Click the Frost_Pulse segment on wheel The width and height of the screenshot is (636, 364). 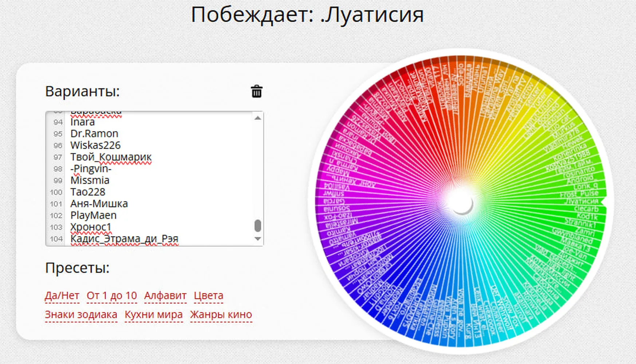click(x=579, y=194)
